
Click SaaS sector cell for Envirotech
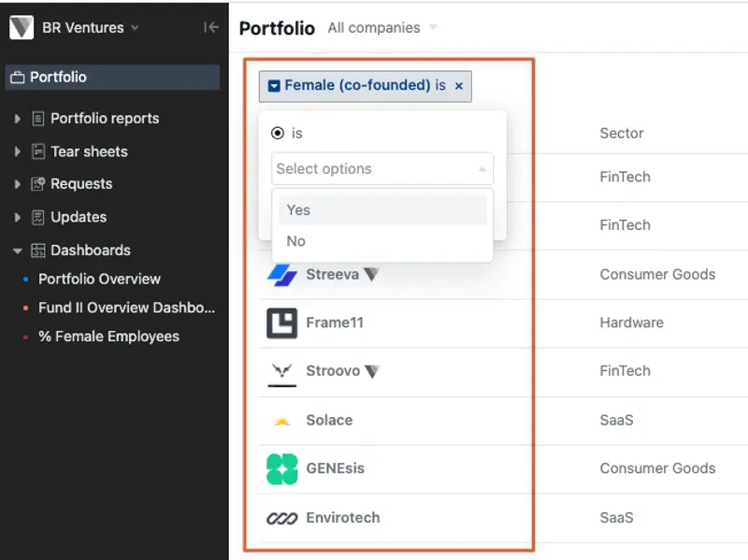click(x=616, y=518)
